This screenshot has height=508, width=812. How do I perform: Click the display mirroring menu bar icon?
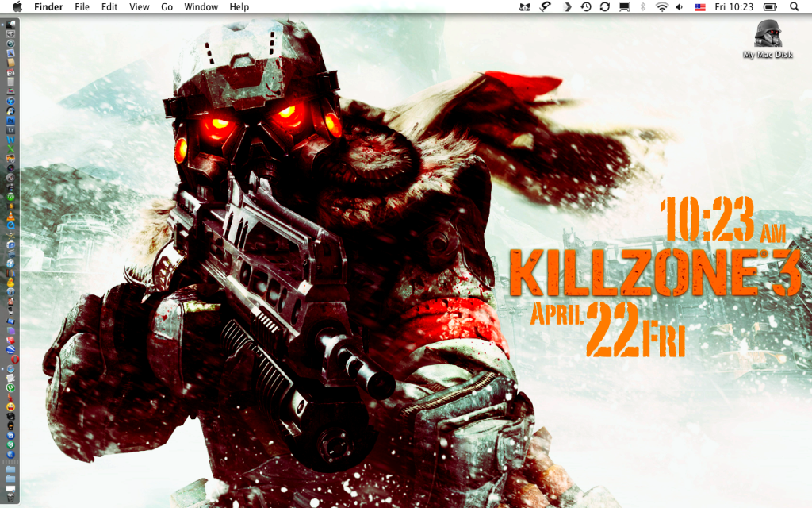click(x=625, y=7)
